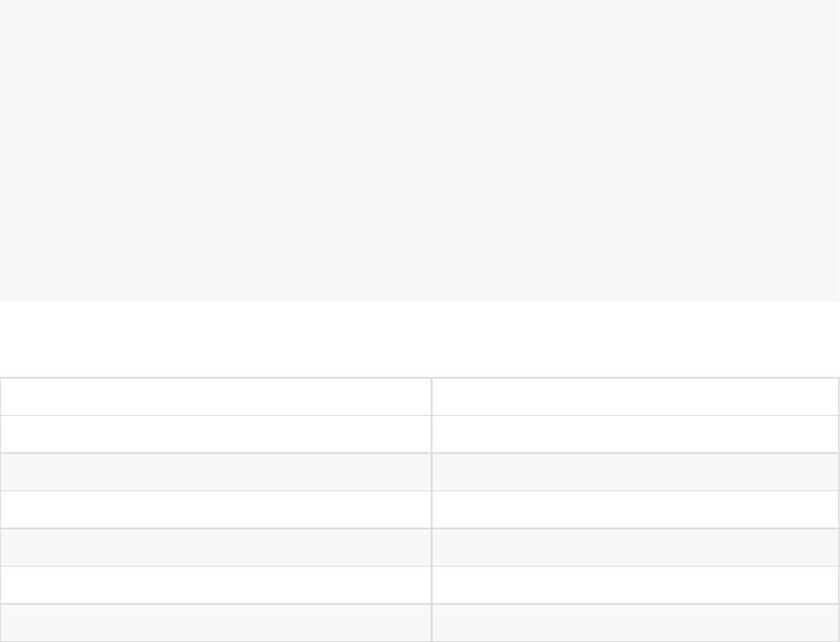Click the bottom edge of the gray panel
The width and height of the screenshot is (840, 642).
420,300
